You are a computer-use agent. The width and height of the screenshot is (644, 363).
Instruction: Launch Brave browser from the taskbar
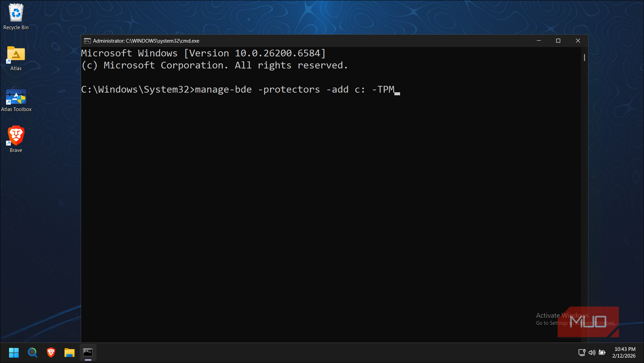pos(51,352)
